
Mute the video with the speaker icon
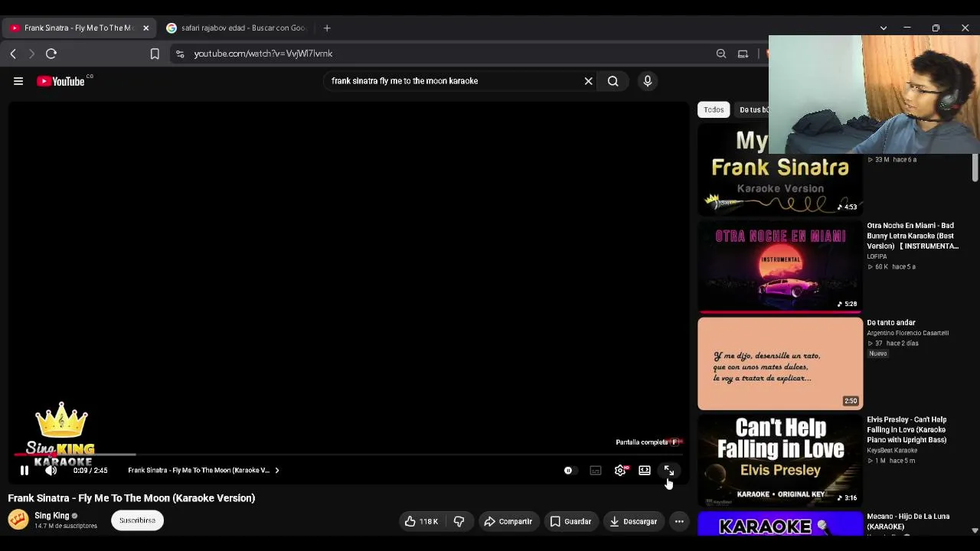(x=51, y=471)
